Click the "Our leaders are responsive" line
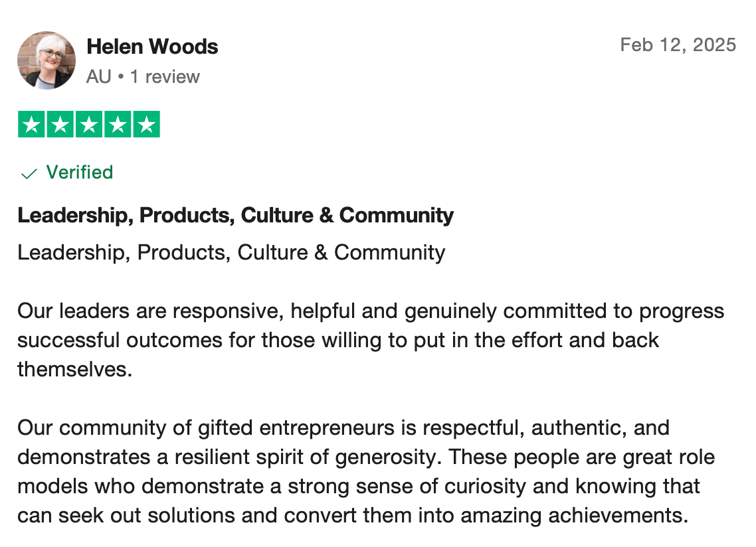 (371, 311)
